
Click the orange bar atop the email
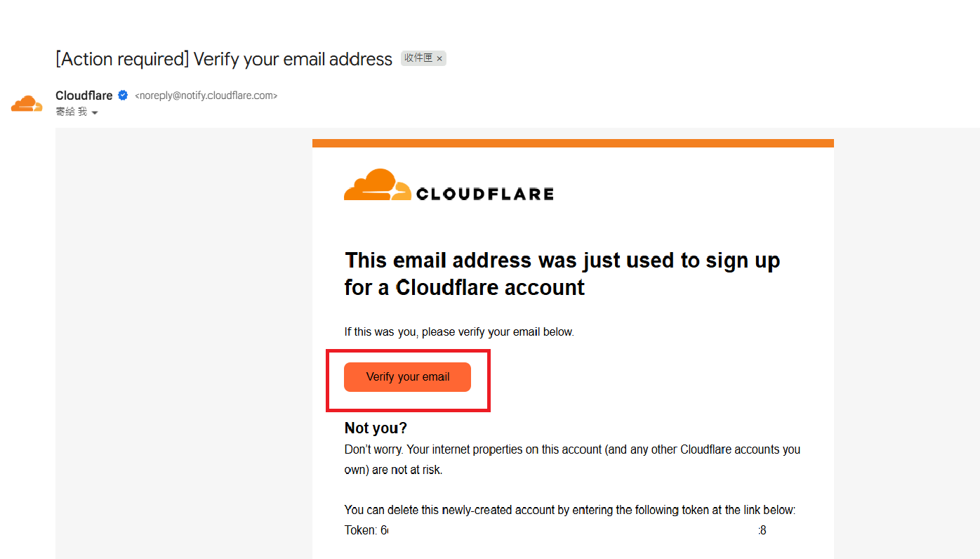pyautogui.click(x=573, y=143)
